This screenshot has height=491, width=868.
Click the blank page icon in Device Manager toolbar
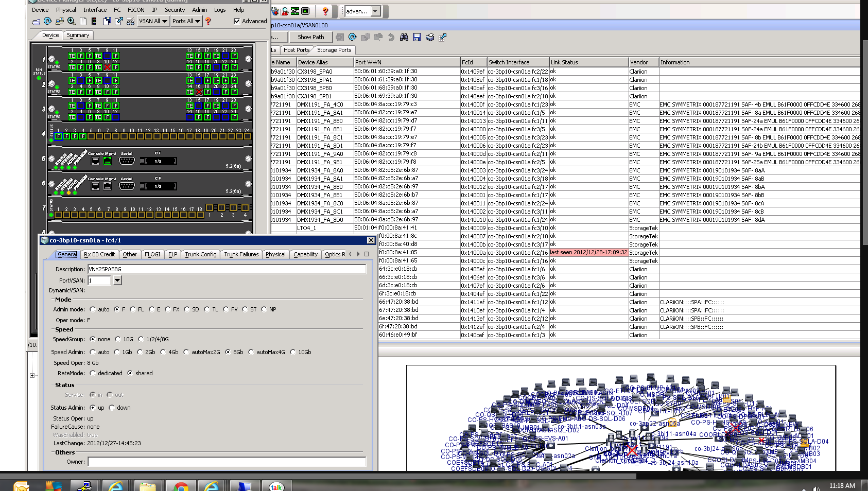click(83, 21)
